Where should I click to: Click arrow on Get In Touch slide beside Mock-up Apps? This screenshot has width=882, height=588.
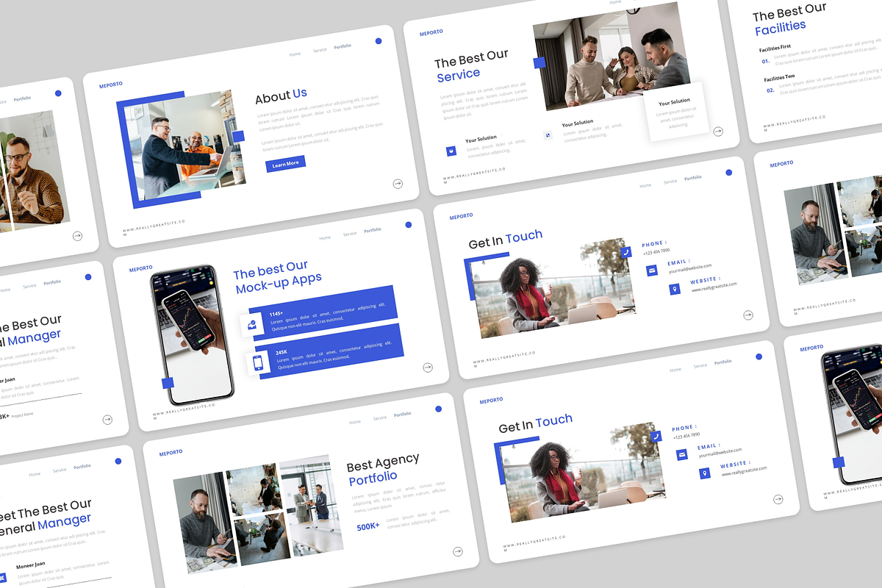tap(748, 315)
